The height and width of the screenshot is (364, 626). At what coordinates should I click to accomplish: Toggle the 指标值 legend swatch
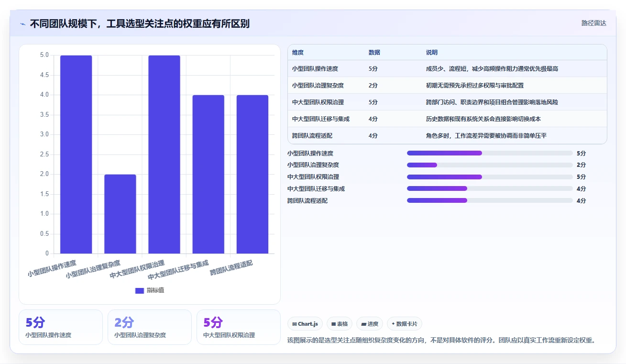click(140, 290)
